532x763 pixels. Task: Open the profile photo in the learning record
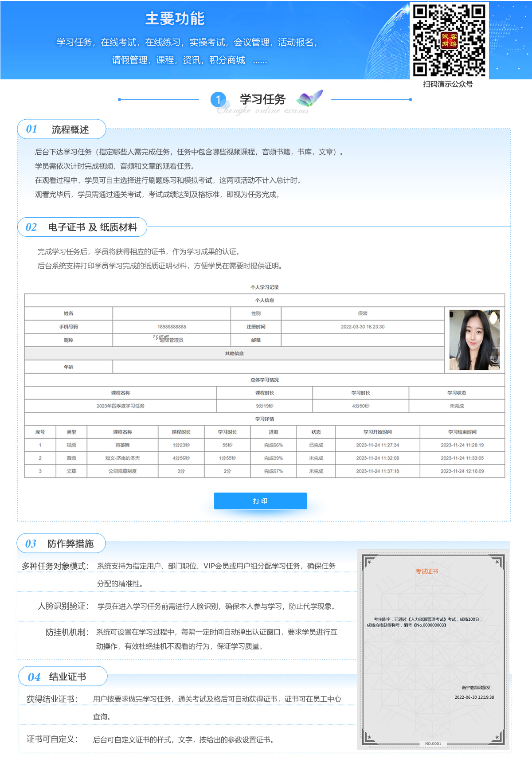[x=474, y=340]
